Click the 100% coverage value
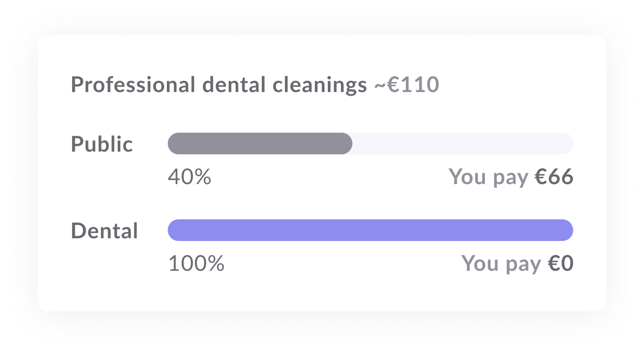Image resolution: width=644 pixels, height=352 pixels. (x=196, y=264)
